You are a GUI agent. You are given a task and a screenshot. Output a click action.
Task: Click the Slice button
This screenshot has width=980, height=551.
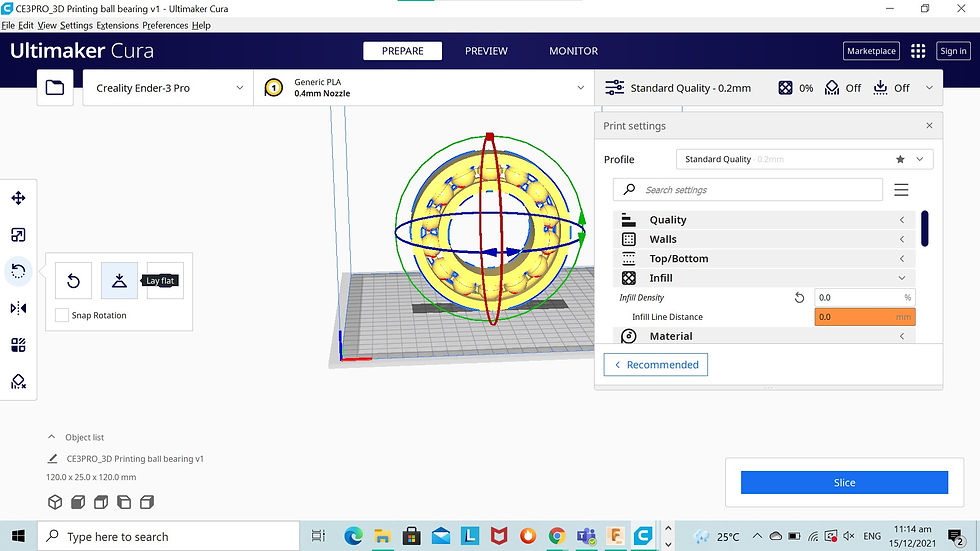(844, 482)
